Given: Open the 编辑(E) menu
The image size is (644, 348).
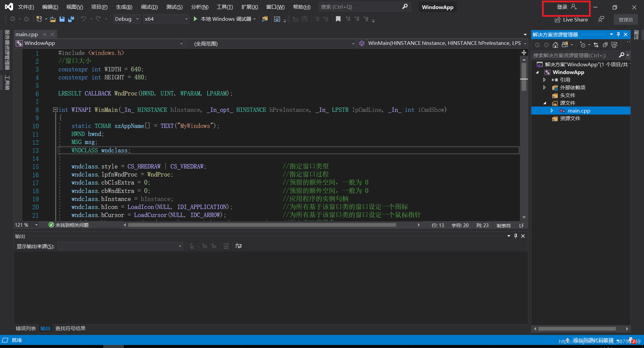Looking at the screenshot, I should pos(50,7).
